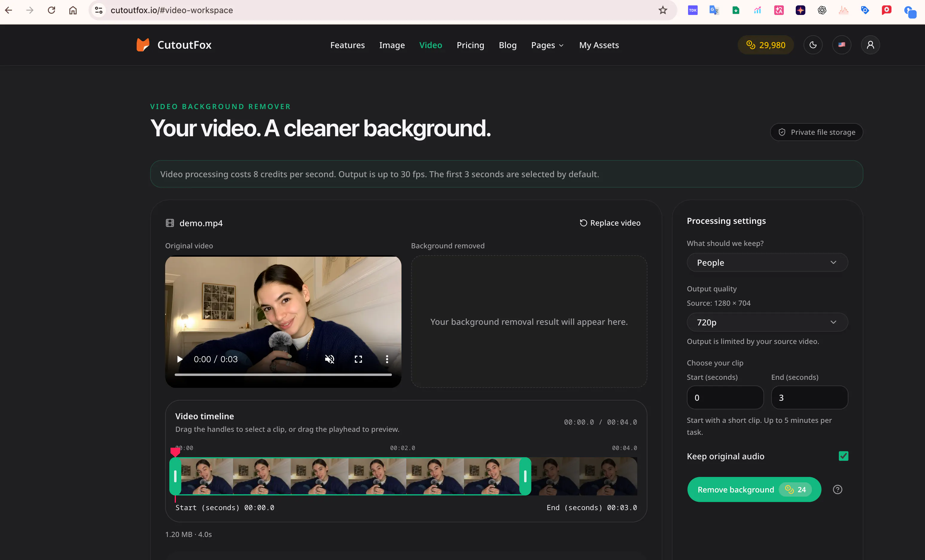Image resolution: width=925 pixels, height=560 pixels.
Task: Click the CutoutFox fox logo
Action: point(143,45)
